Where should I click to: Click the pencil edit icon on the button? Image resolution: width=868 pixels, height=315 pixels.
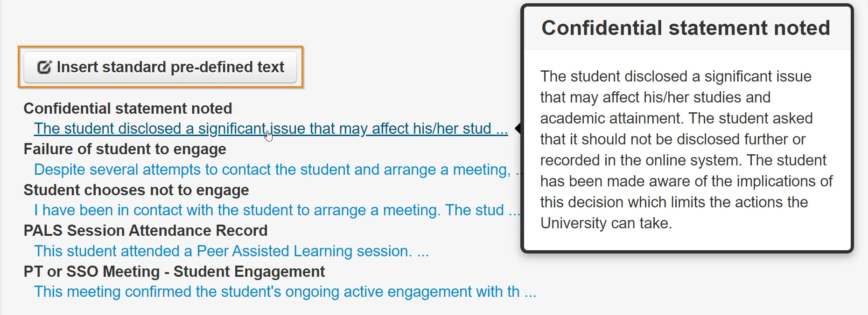click(44, 67)
